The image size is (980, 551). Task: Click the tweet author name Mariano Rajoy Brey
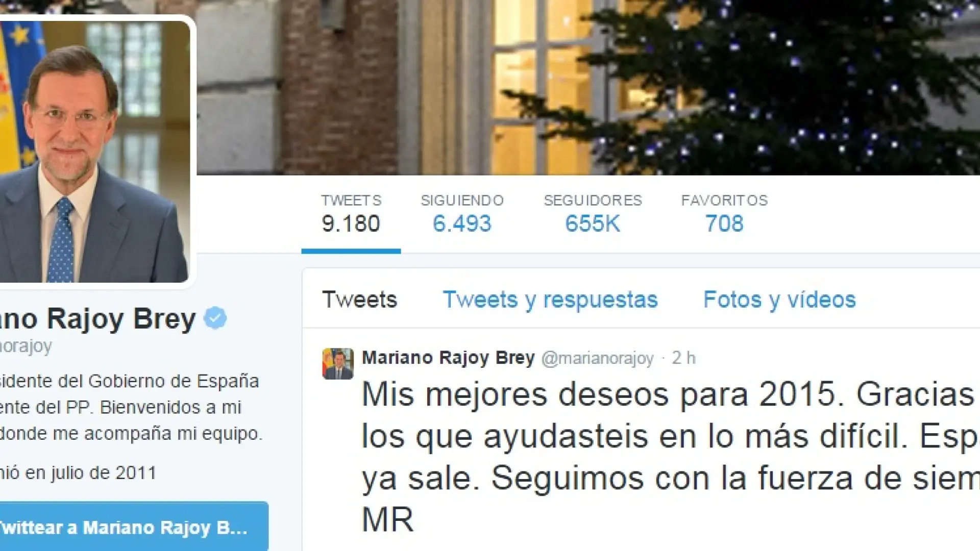(x=448, y=358)
